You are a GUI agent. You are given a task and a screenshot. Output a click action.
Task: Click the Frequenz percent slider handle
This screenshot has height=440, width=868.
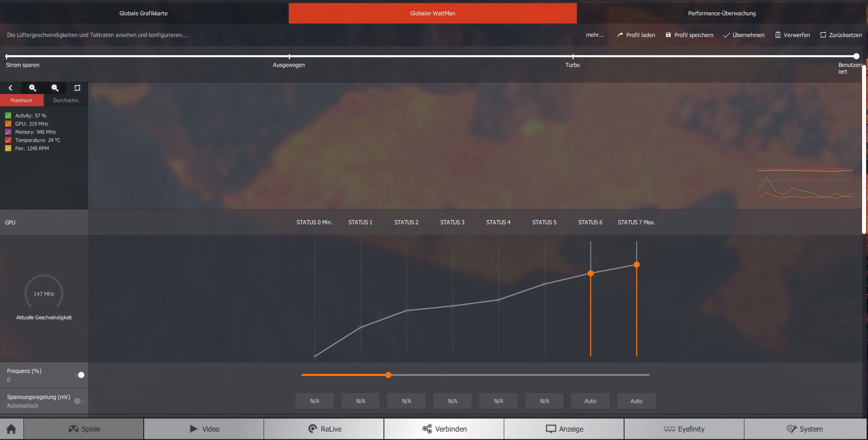pos(388,375)
